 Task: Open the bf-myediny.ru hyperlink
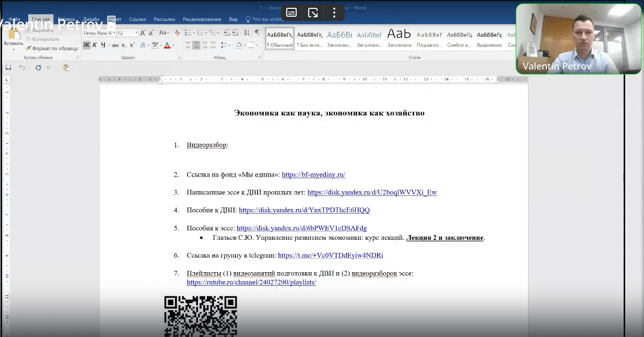coord(313,175)
